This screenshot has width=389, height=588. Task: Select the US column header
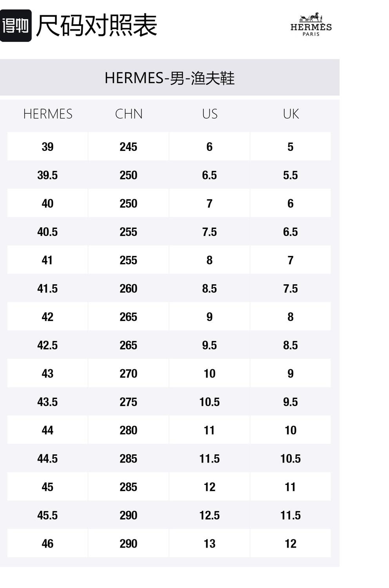click(x=209, y=114)
